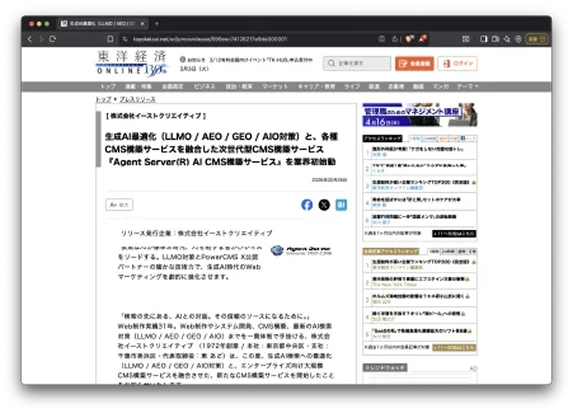Share the article on Facebook
Screen dimensions: 575x413
click(307, 205)
